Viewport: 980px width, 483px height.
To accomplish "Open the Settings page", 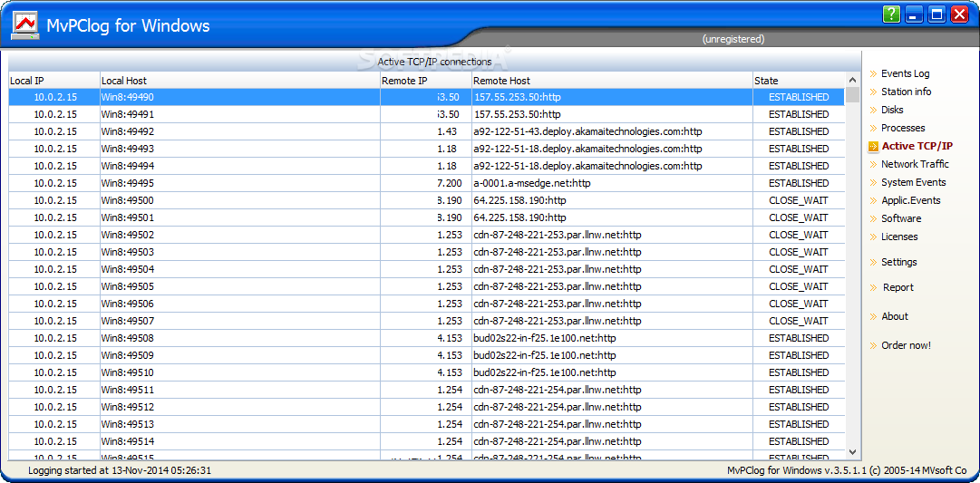I will coord(898,263).
